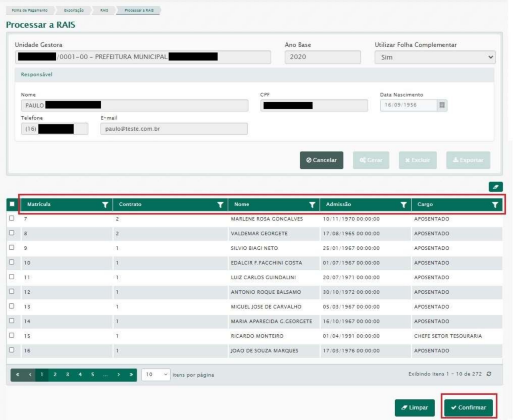This screenshot has width=513, height=420.
Task: Click the E-mail input field
Action: [x=174, y=129]
